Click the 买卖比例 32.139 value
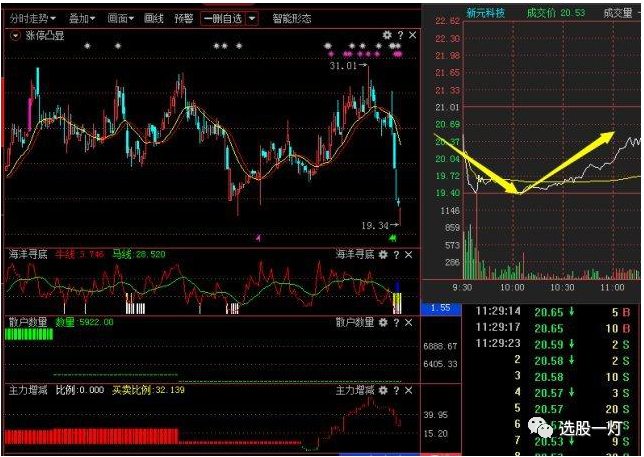Viewport: 644px width, 457px height. click(148, 390)
